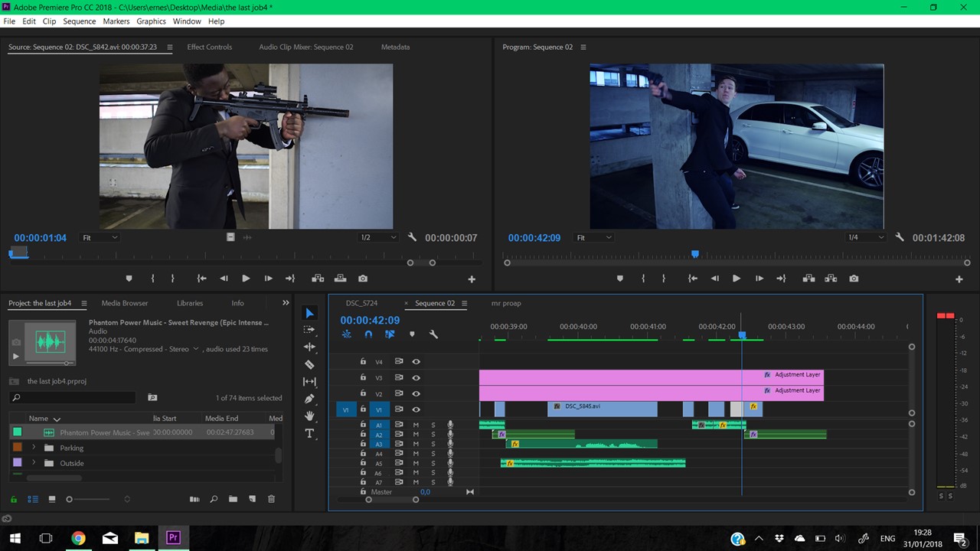Mute audio track A1

coord(416,425)
